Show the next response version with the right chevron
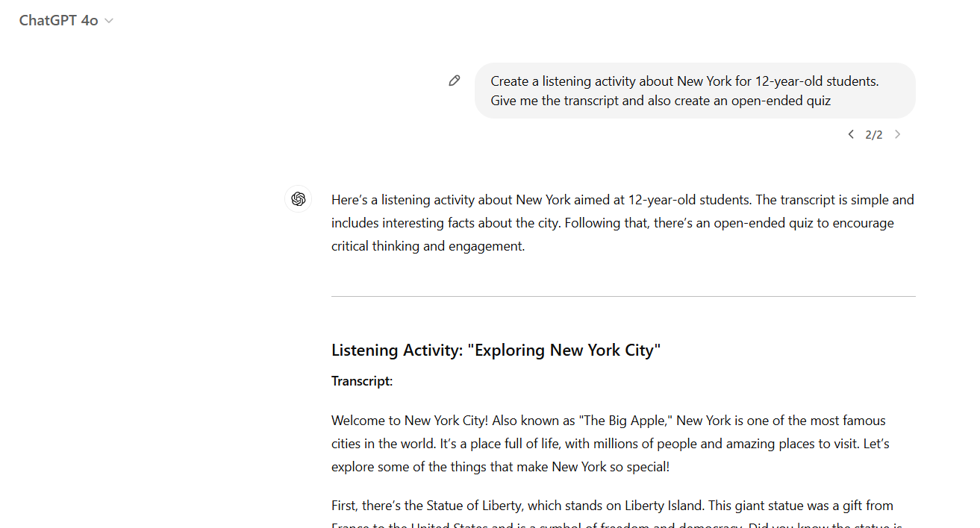Viewport: 980px width, 528px height. [897, 134]
